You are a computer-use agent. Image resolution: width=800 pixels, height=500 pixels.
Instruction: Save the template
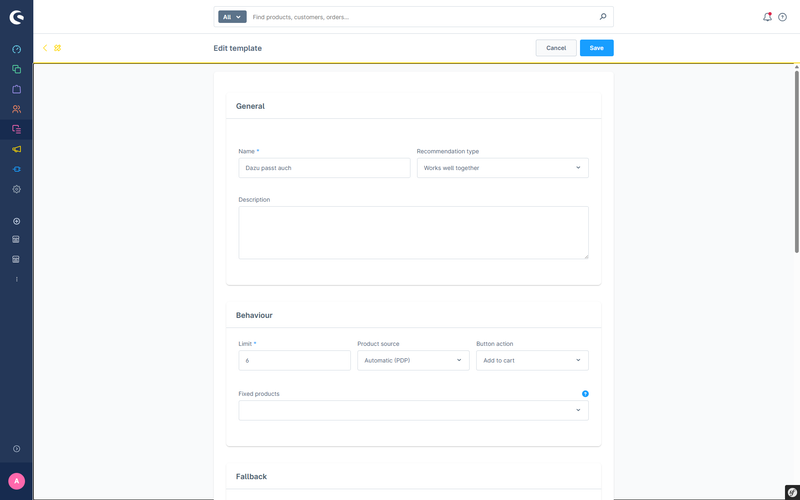[596, 48]
